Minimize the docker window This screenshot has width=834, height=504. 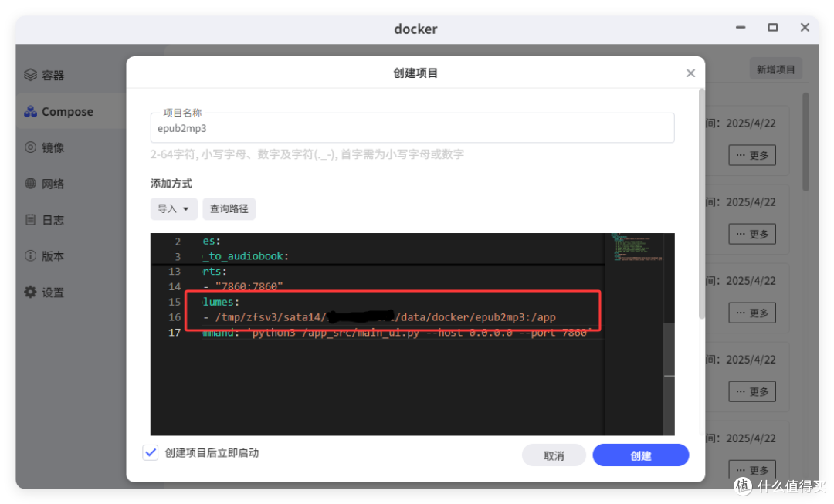coord(741,28)
